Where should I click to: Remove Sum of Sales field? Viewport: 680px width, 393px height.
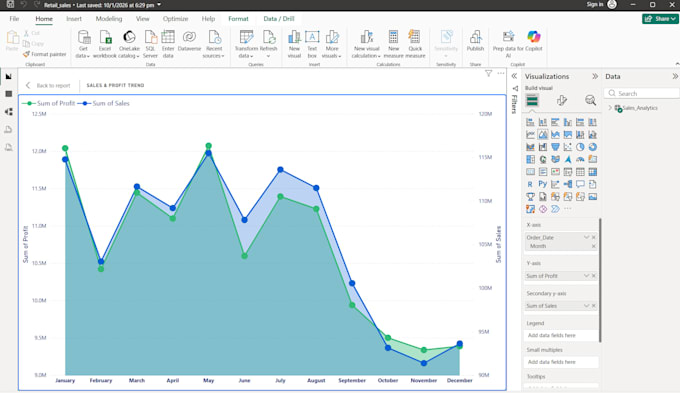594,306
